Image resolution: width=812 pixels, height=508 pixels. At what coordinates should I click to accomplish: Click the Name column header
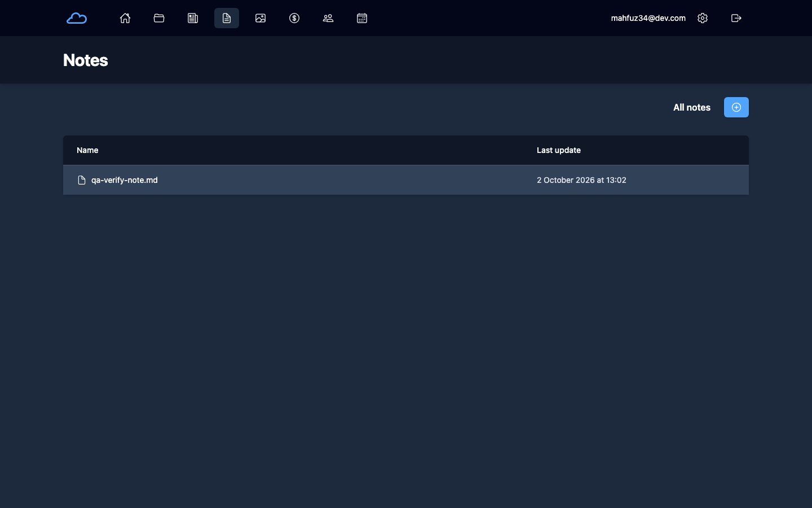pyautogui.click(x=87, y=150)
